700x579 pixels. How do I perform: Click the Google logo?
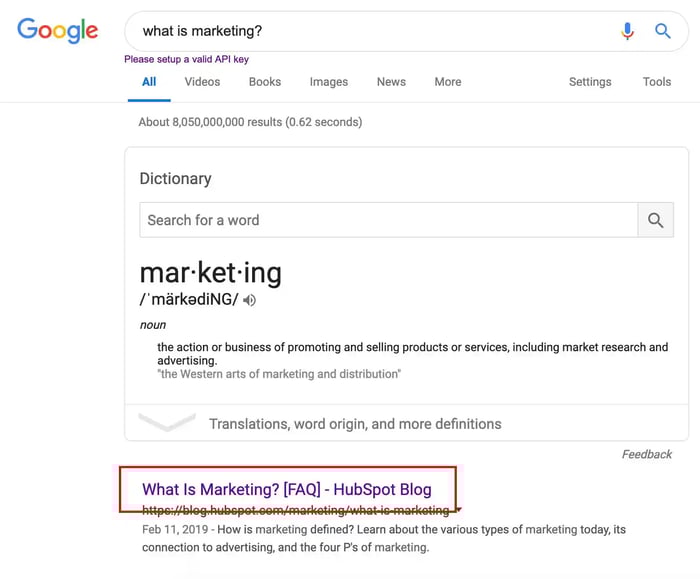tap(58, 30)
